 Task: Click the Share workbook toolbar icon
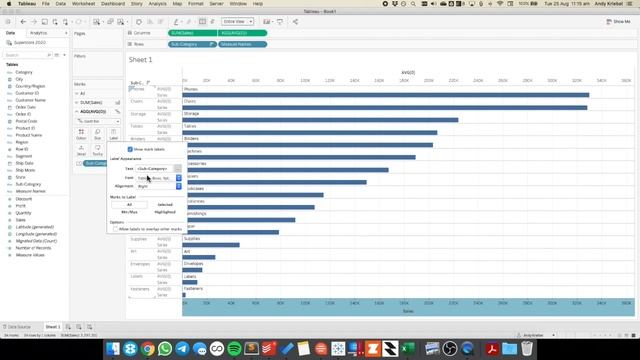295,22
